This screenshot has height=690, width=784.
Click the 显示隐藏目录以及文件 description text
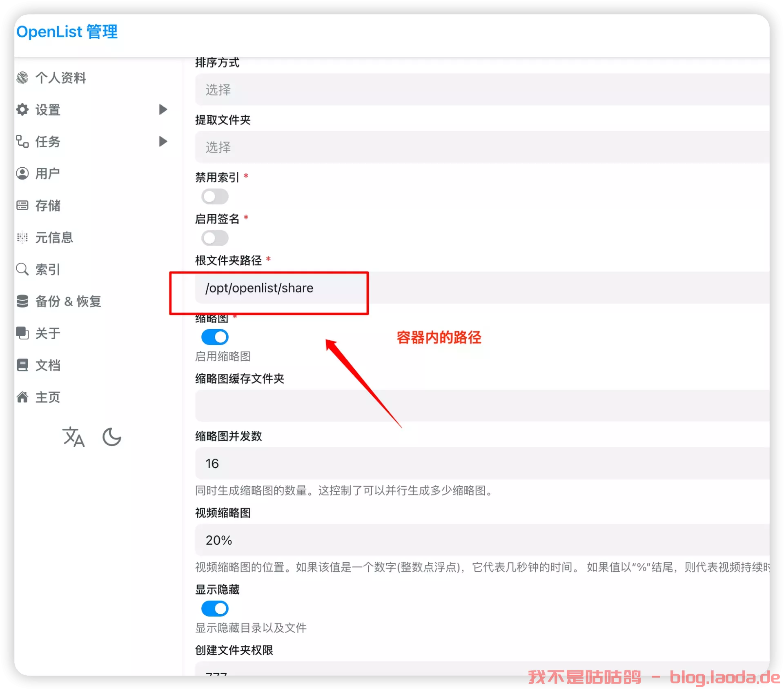click(x=251, y=628)
